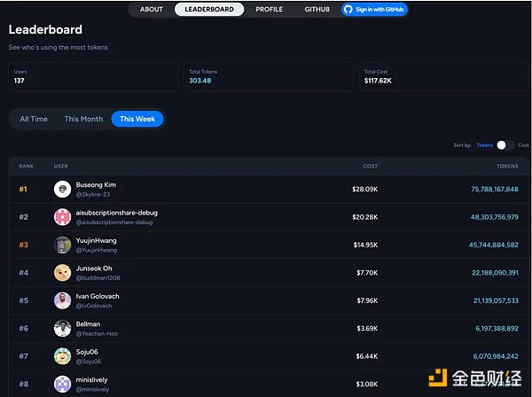532x397 pixels.
Task: Select the This Week filter
Action: [x=137, y=119]
